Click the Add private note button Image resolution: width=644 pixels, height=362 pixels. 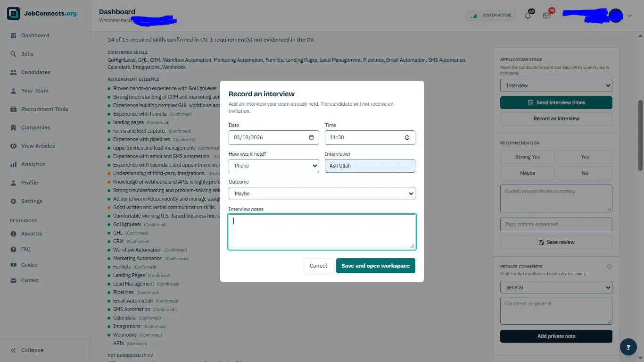(556, 336)
